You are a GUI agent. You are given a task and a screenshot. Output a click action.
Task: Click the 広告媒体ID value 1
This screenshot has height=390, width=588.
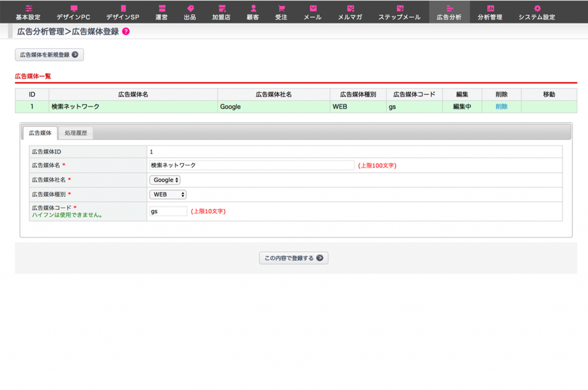151,152
